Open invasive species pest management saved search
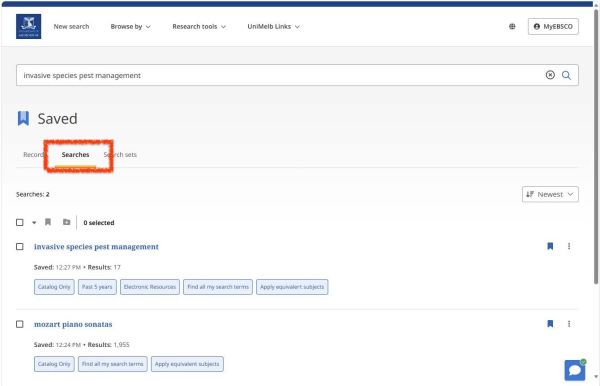The height and width of the screenshot is (386, 600). (x=96, y=246)
